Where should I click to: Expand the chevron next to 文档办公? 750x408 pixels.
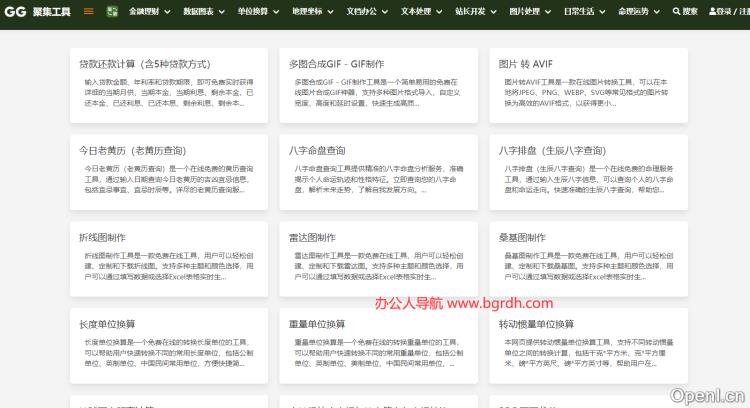tap(385, 11)
